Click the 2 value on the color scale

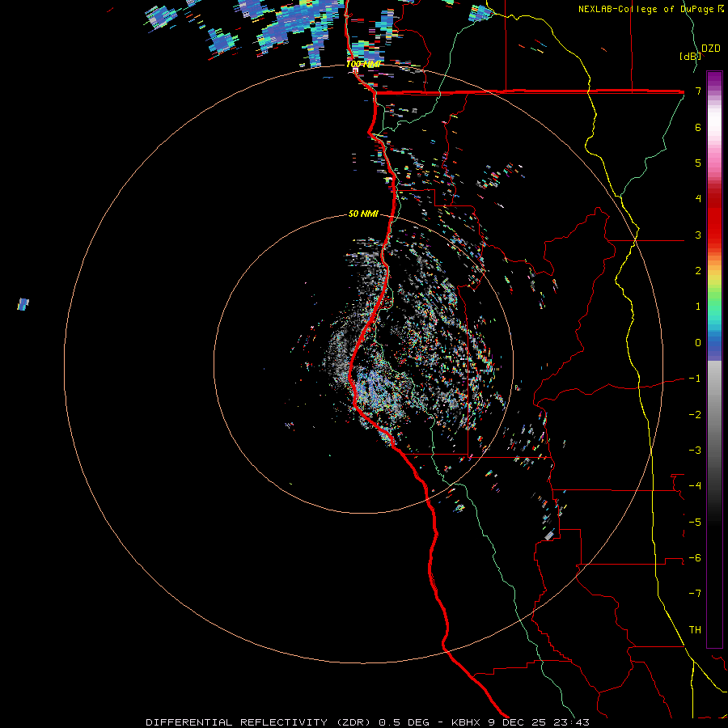(698, 271)
